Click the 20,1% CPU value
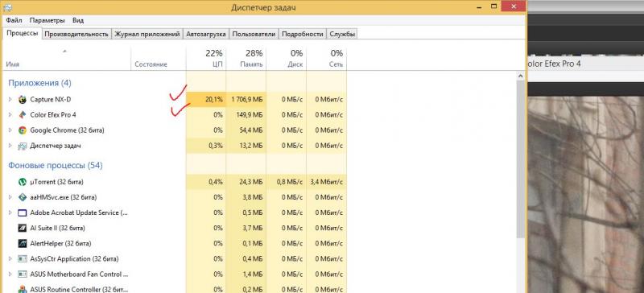The image size is (644, 293). click(213, 100)
